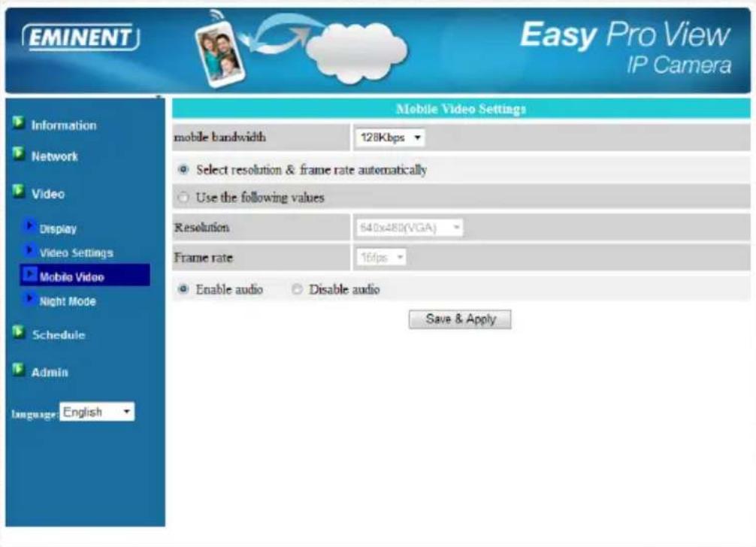Open the Video menu section

pos(48,194)
